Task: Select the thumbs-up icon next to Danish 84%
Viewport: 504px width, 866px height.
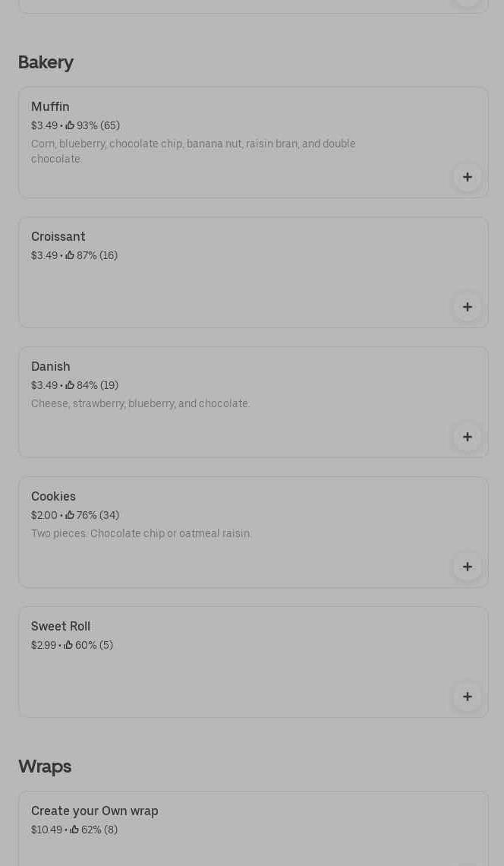Action: pyautogui.click(x=70, y=385)
